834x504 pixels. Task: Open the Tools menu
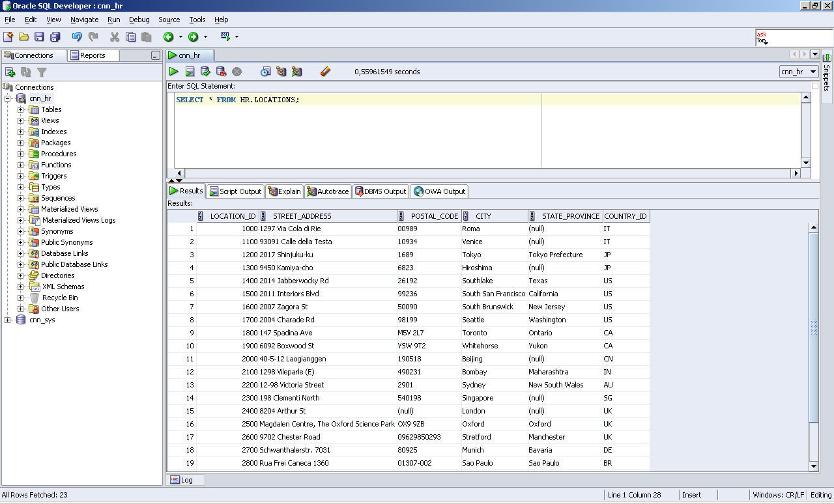coord(197,20)
